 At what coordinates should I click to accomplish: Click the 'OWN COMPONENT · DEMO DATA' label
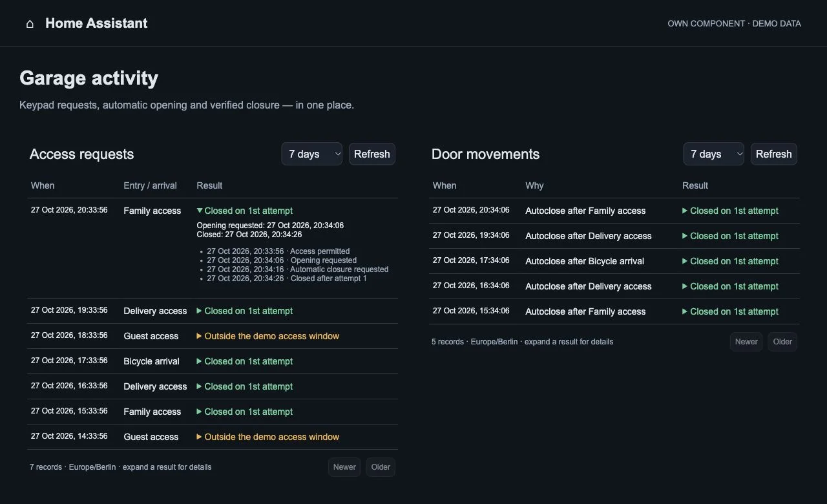pyautogui.click(x=734, y=24)
